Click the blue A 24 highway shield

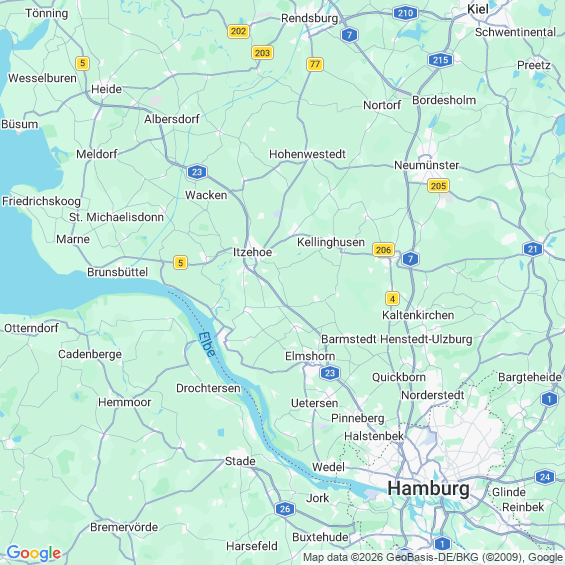545,477
